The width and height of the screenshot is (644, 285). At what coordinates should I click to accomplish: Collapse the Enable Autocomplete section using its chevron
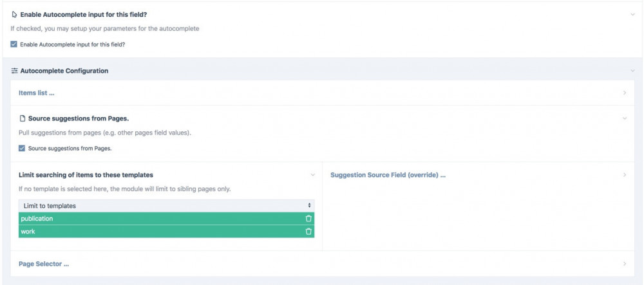pos(632,14)
